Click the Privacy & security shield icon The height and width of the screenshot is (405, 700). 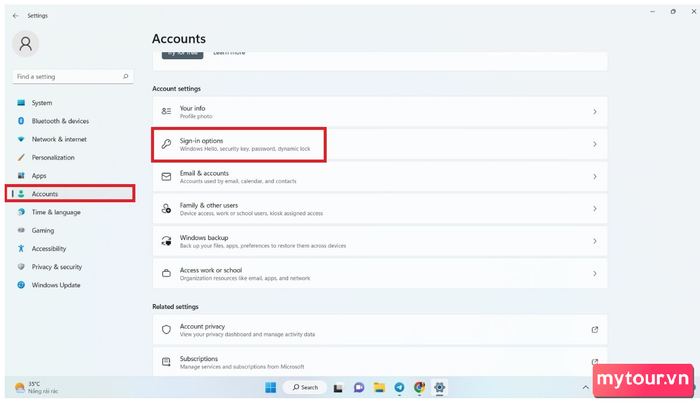tap(21, 267)
